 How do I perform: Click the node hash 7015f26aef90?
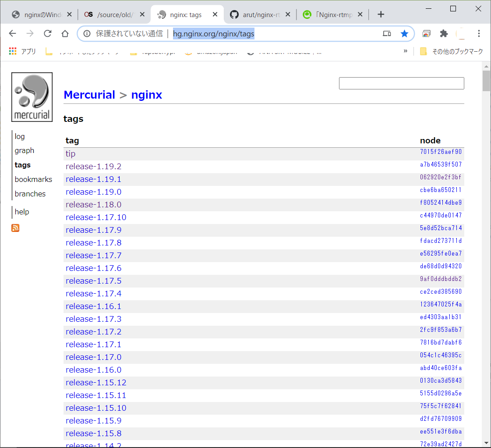pyautogui.click(x=441, y=152)
